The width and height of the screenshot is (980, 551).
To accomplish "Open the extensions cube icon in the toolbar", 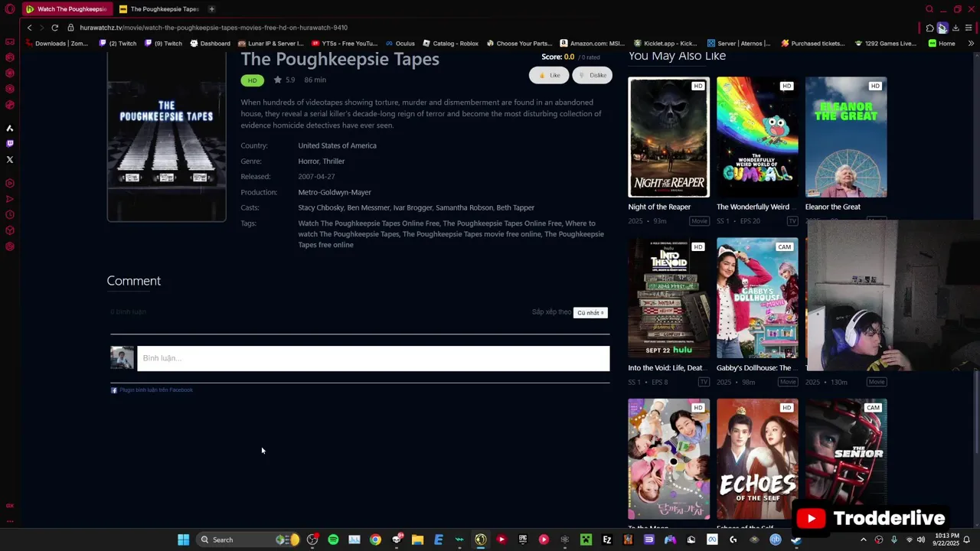I will pos(929,28).
